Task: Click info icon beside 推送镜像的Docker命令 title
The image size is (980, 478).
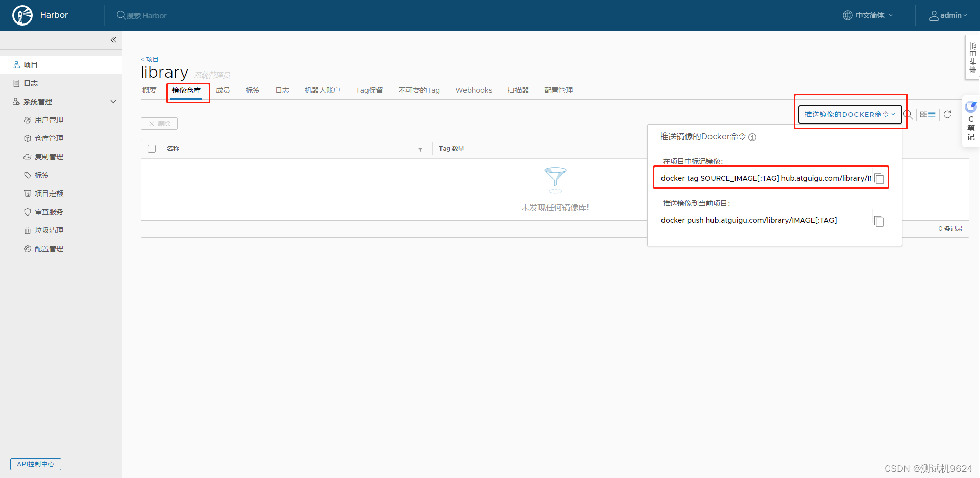Action: point(752,137)
